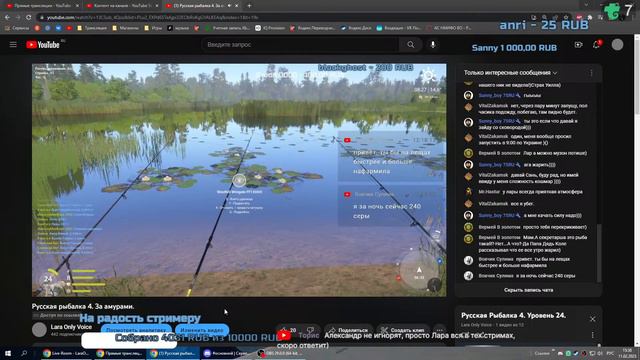Open the Сервисы bookmark
This screenshot has width=640, height=360.
[x=17, y=28]
